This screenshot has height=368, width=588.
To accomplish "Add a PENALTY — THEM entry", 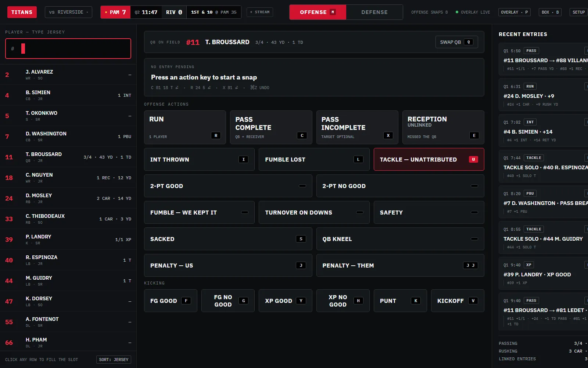I will pyautogui.click(x=400, y=265).
